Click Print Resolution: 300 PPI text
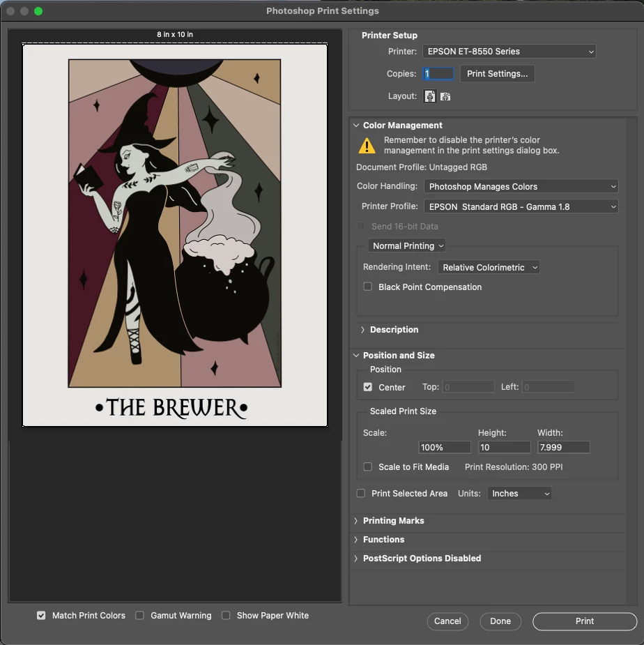Viewport: 644px width, 645px height. click(514, 467)
